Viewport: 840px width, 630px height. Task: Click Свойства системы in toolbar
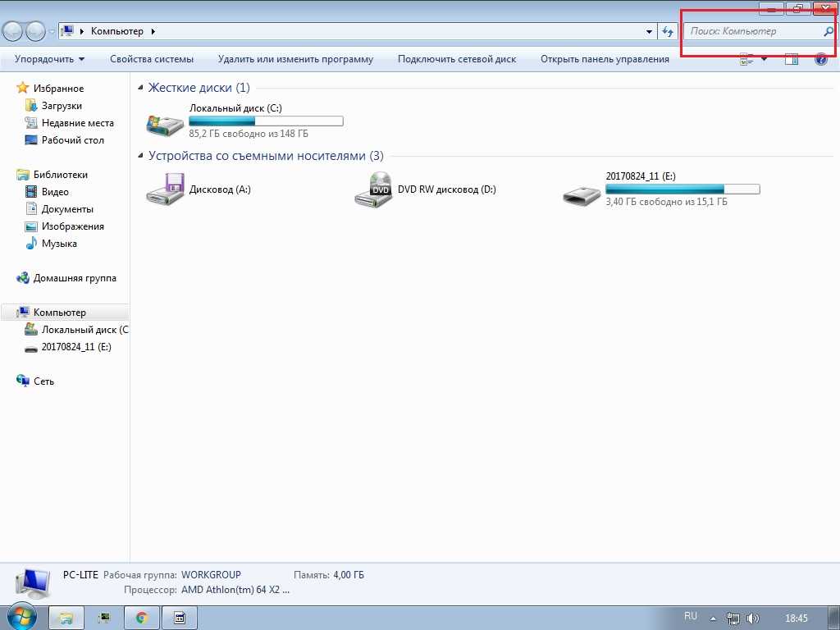click(152, 59)
